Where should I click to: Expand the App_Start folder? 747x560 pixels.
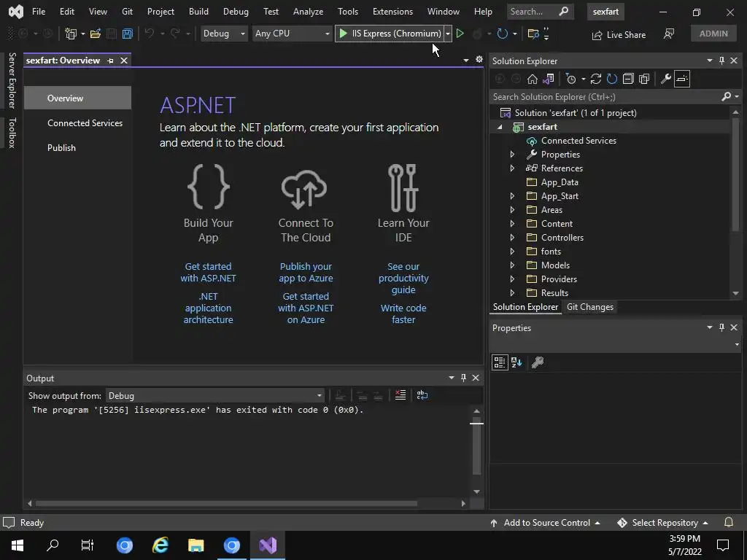point(512,195)
